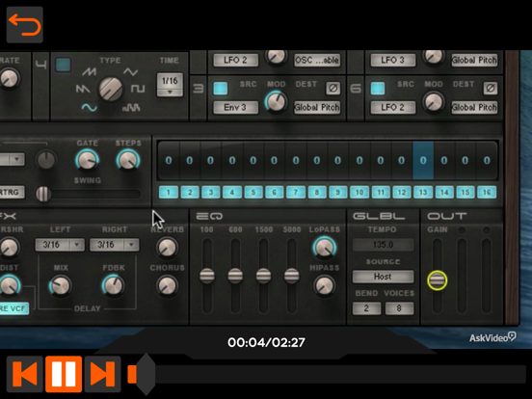
Task: Click the first sequencer step value cell
Action: pos(169,161)
